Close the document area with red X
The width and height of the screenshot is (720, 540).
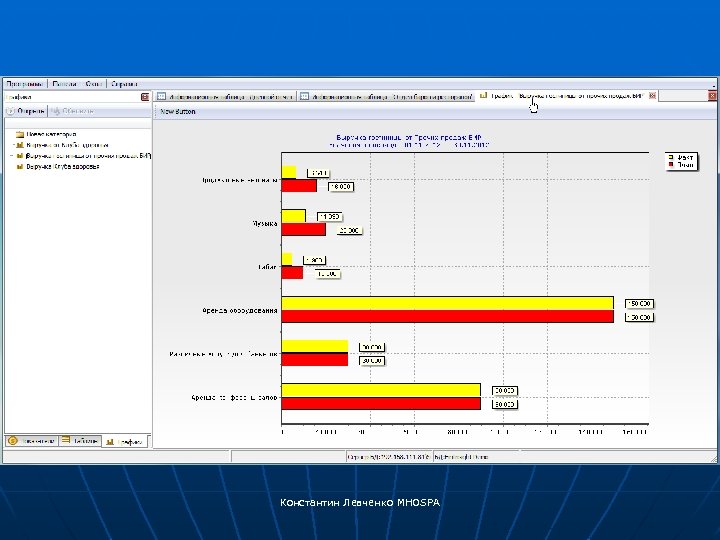click(712, 96)
